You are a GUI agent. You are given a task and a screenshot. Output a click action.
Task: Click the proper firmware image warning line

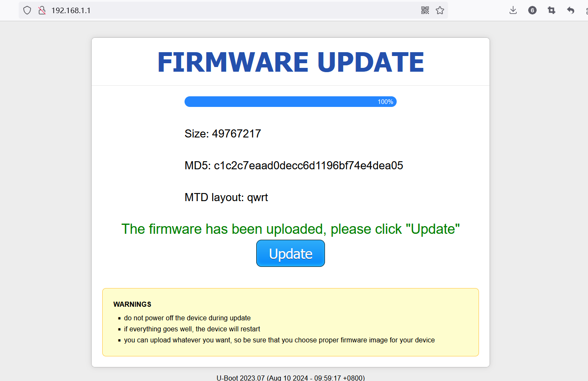[279, 340]
